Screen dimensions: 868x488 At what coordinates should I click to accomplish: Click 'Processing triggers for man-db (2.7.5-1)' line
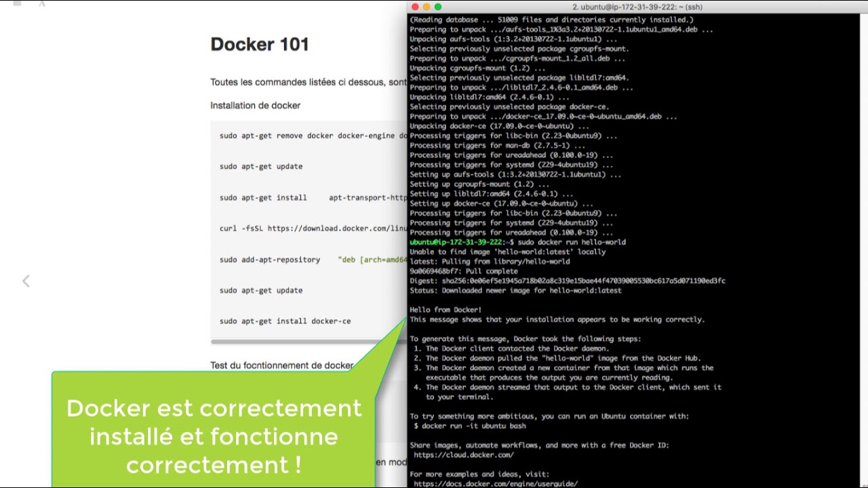[497, 145]
